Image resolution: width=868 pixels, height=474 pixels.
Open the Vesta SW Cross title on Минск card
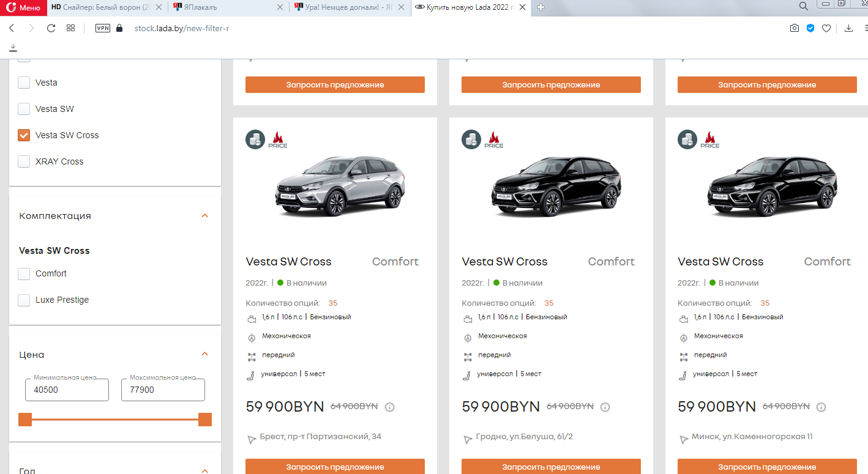pos(720,262)
